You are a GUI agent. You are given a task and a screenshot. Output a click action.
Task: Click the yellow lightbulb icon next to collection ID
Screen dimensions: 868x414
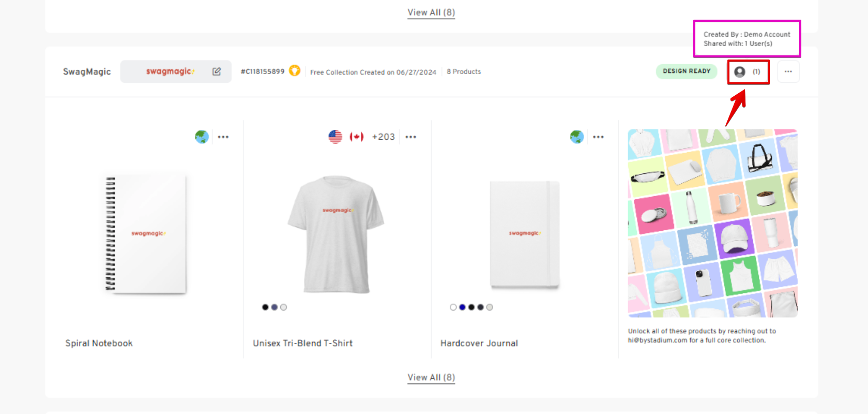pyautogui.click(x=295, y=70)
